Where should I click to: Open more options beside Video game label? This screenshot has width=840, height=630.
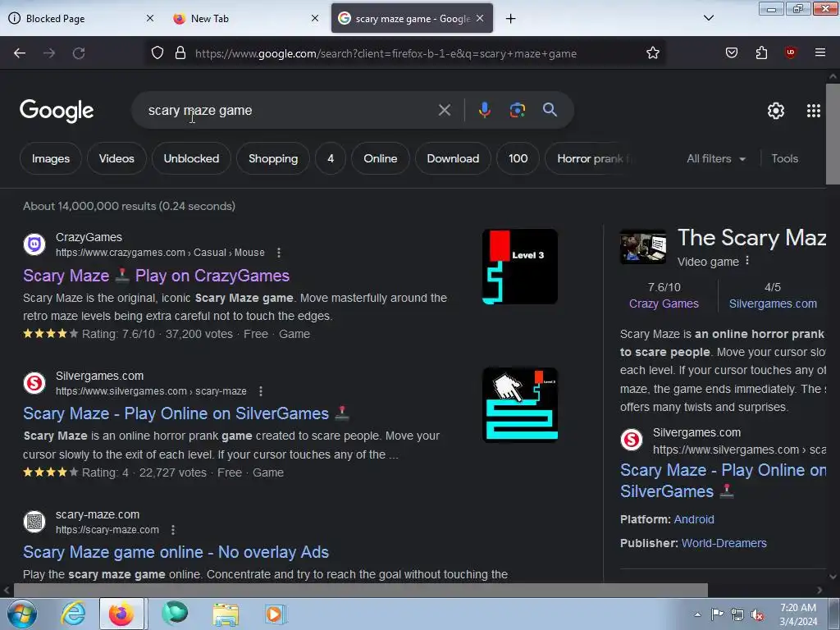coord(747,261)
